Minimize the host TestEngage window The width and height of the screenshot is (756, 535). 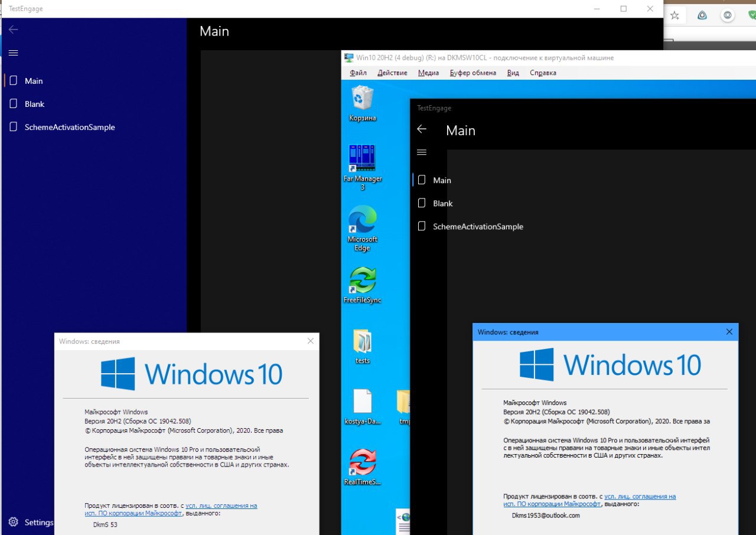[597, 9]
